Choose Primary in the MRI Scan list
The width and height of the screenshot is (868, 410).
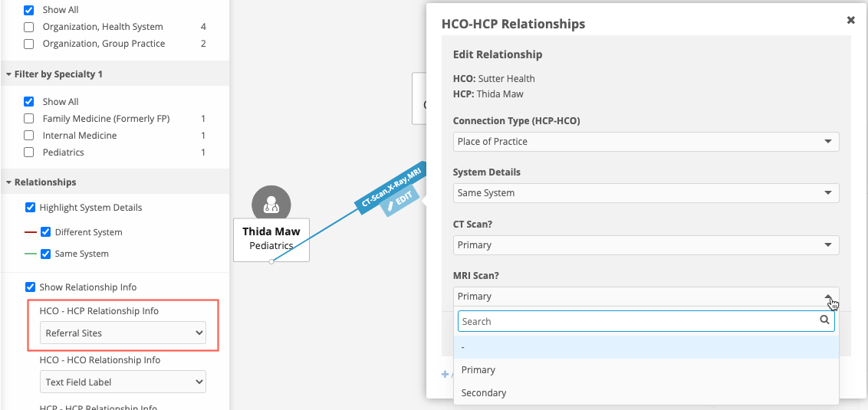click(478, 370)
